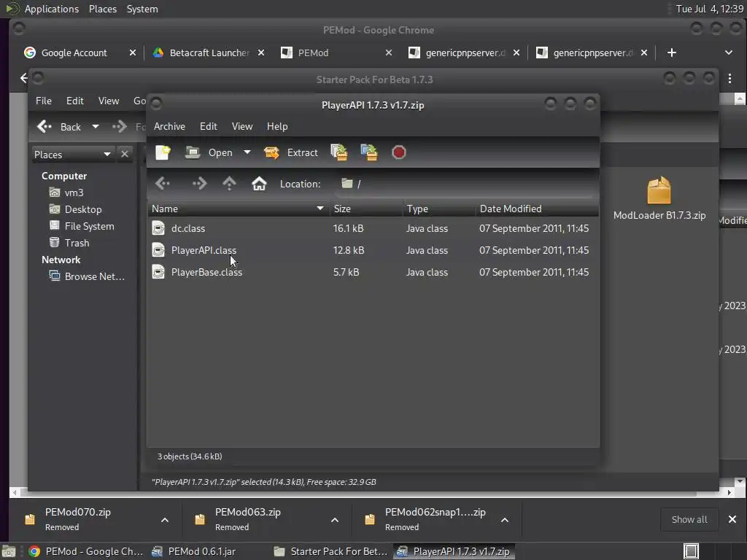
Task: Open the file manager's Edit menu
Action: pos(75,101)
